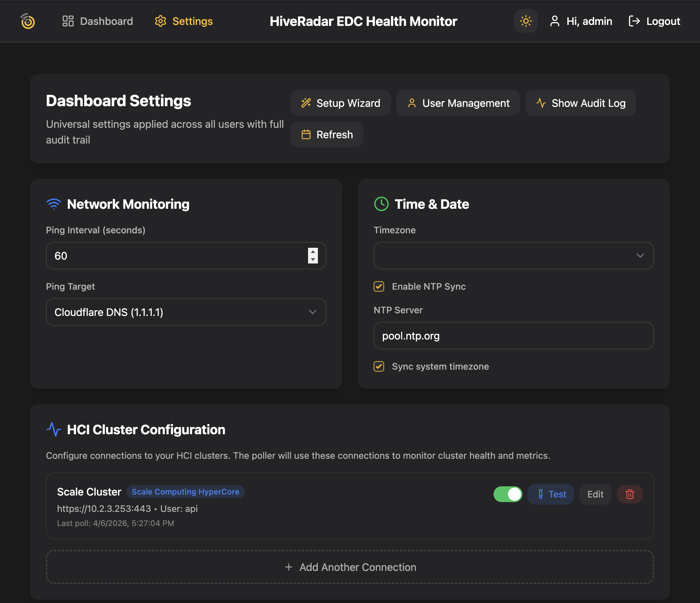Expand the Timezone dropdown
The width and height of the screenshot is (700, 603).
point(514,256)
